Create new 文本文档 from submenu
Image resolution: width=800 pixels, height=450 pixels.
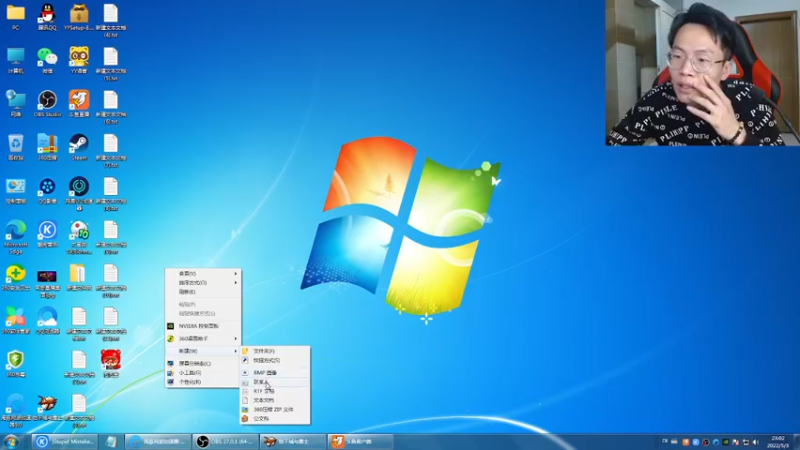point(275,401)
